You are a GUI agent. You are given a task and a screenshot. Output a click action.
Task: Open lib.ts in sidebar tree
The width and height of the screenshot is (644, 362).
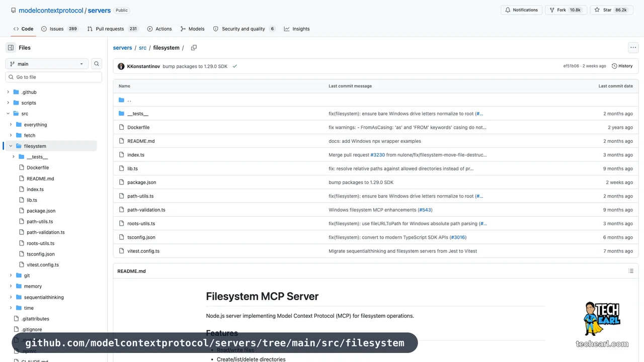[x=32, y=200]
